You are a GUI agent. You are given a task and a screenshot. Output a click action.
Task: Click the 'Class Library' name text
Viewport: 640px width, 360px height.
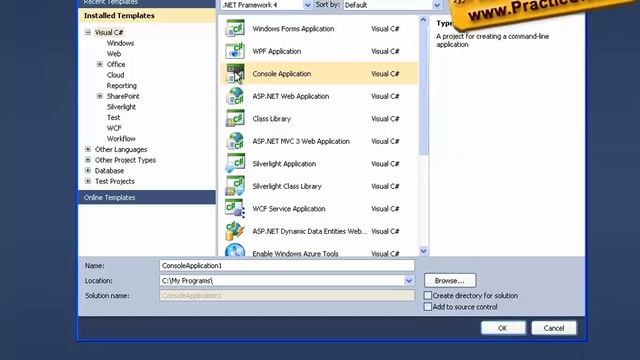point(271,119)
